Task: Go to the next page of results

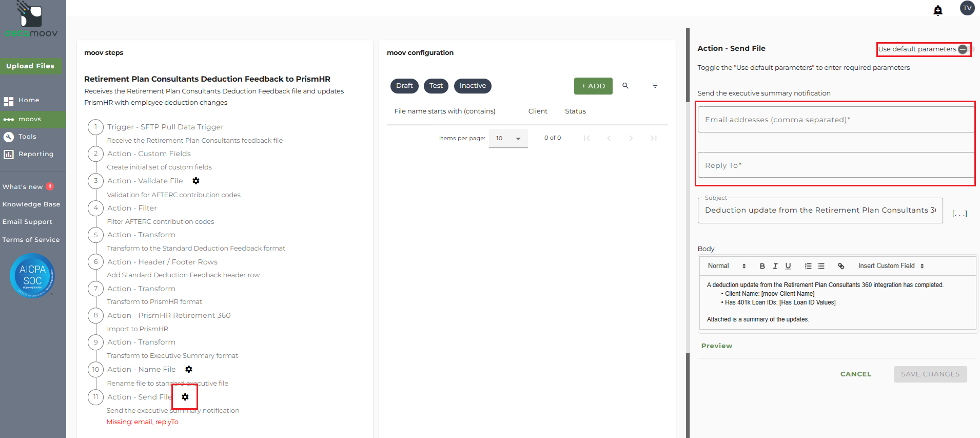Action: [631, 138]
